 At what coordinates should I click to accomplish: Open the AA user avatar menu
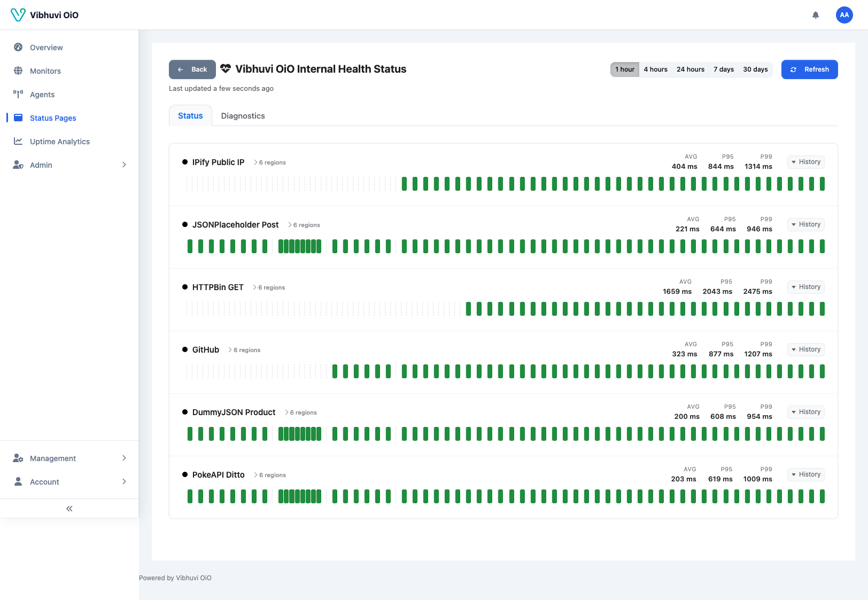pyautogui.click(x=844, y=15)
